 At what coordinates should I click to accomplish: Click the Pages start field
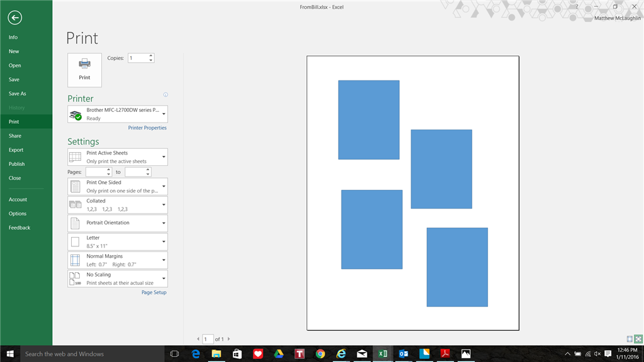coord(96,172)
